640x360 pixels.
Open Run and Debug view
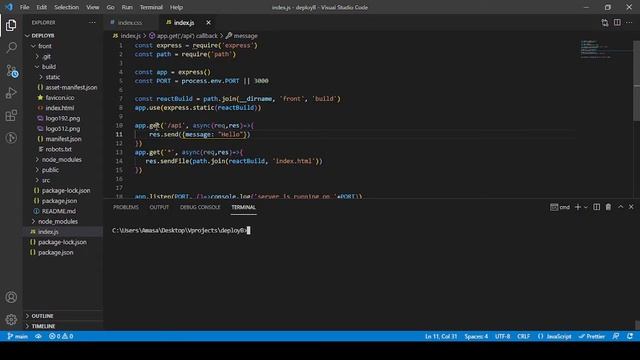click(11, 93)
